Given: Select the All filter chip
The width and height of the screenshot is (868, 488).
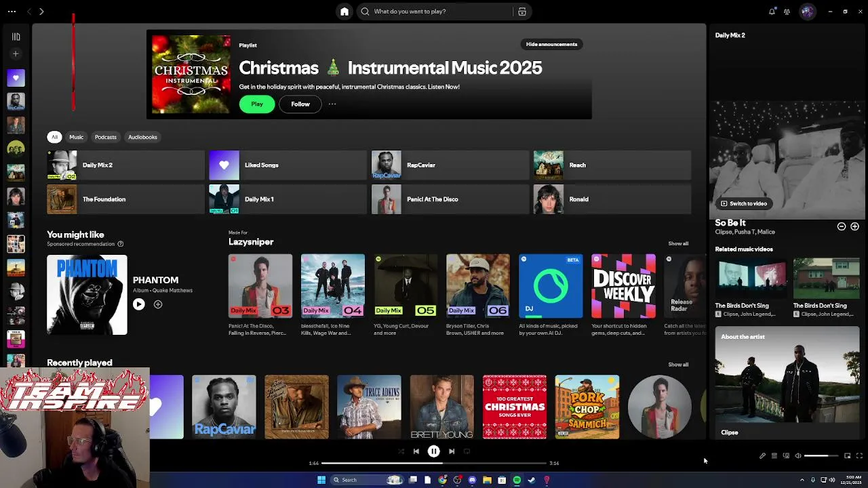Looking at the screenshot, I should [x=55, y=137].
